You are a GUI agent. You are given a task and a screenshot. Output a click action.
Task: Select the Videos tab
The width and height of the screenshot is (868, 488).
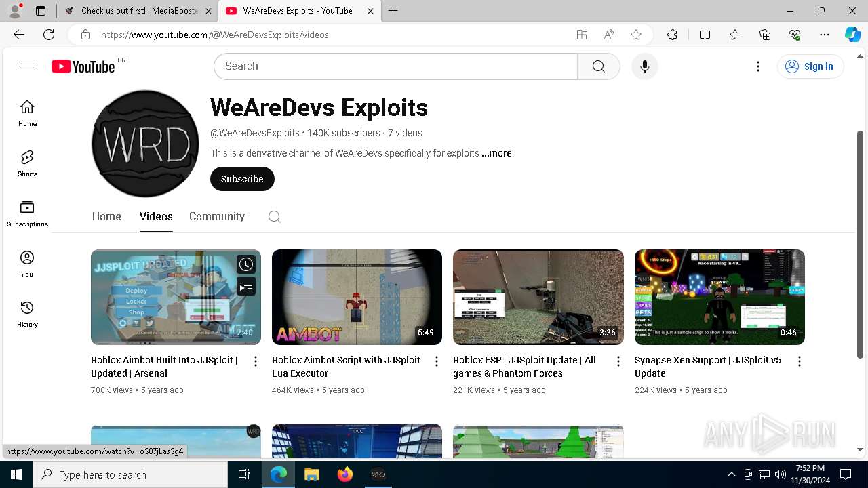pyautogui.click(x=156, y=216)
